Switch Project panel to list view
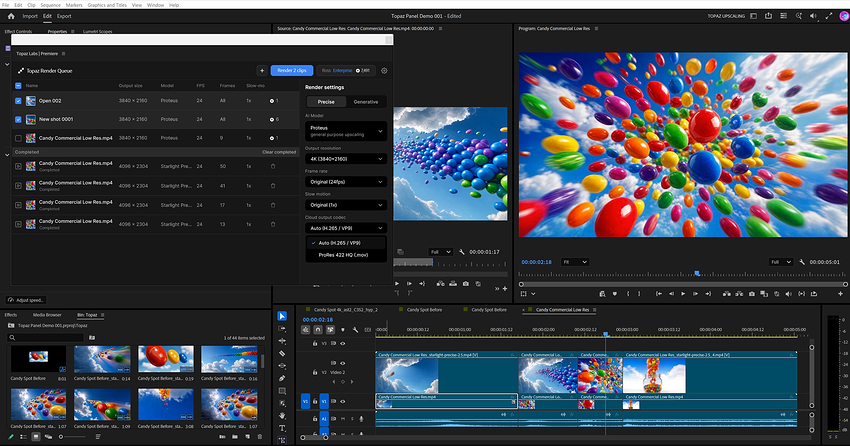Viewport: 850px width, 446px height. coord(23,437)
